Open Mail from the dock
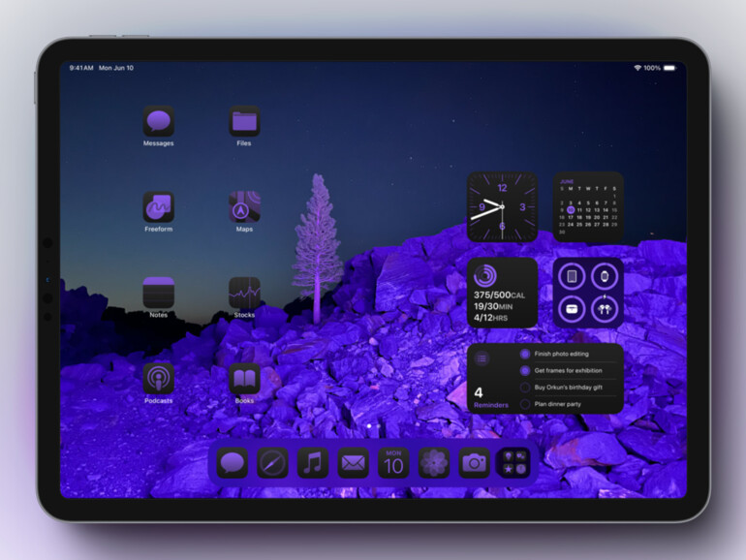The width and height of the screenshot is (746, 560). (353, 463)
